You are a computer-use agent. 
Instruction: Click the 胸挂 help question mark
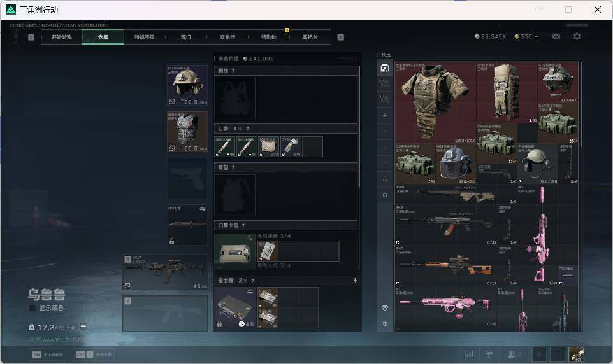coord(233,71)
